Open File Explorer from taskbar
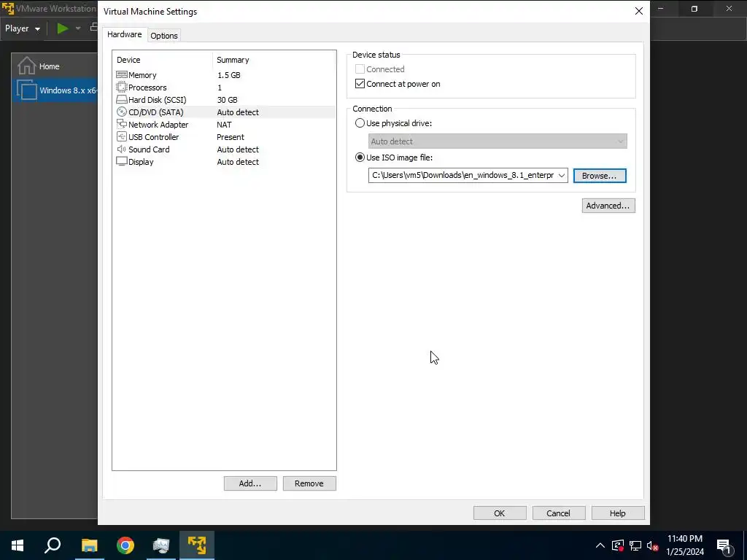The image size is (747, 560). tap(89, 545)
